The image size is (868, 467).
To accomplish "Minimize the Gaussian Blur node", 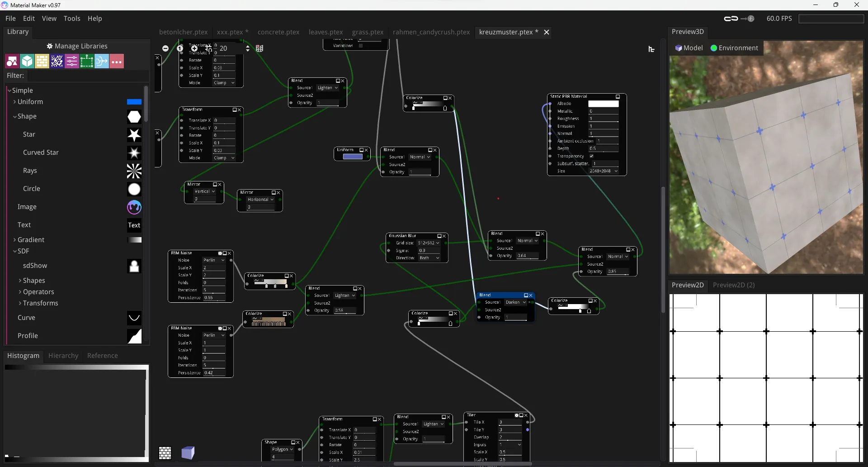I will tap(439, 236).
